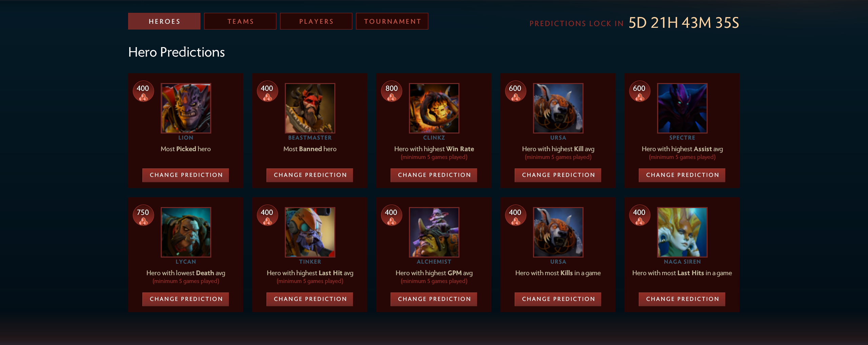Click the 600 points badge on Spectre card
Viewport: 868px width, 345px height.
pyautogui.click(x=640, y=92)
